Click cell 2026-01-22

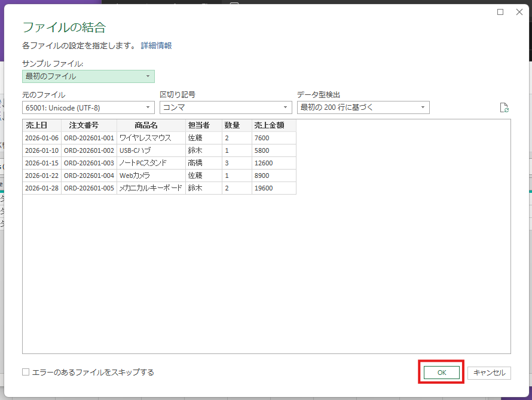pyautogui.click(x=42, y=176)
